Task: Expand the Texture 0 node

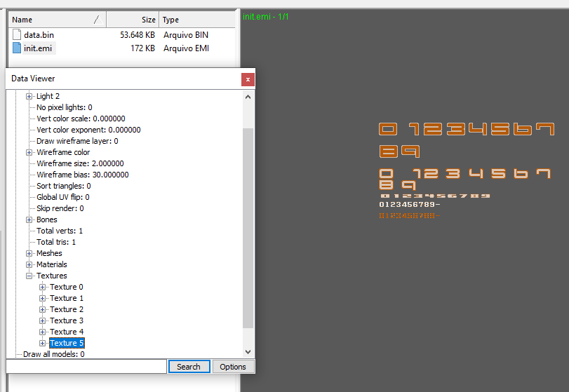Action: click(x=43, y=287)
